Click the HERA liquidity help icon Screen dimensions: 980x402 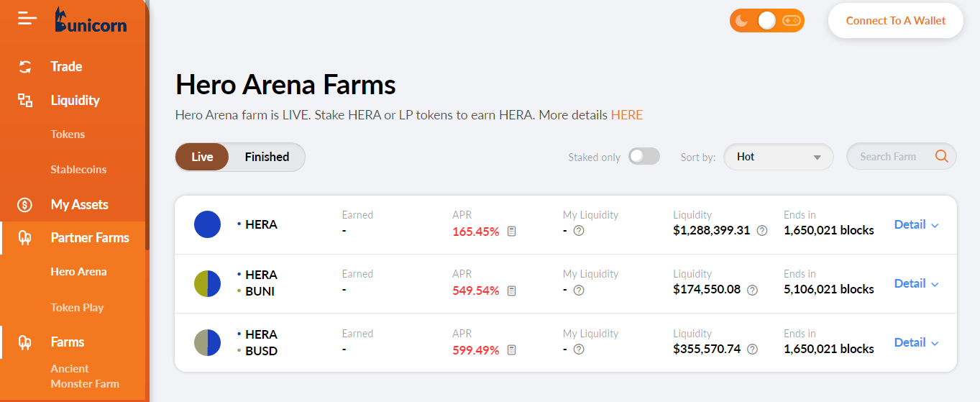762,231
